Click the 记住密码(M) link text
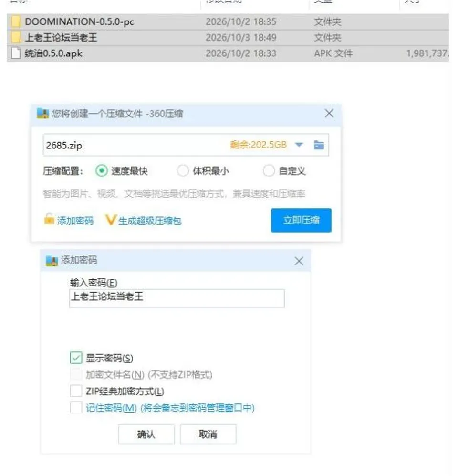The height and width of the screenshot is (476, 458). coord(111,408)
